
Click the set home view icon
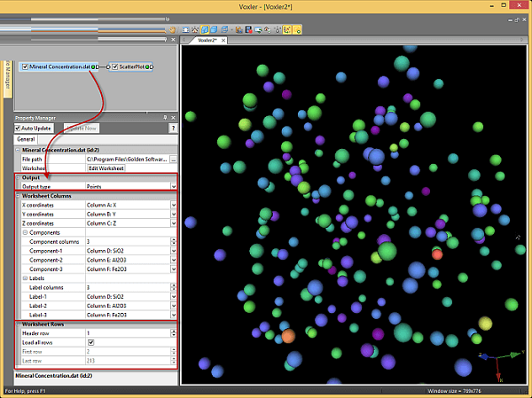[268, 30]
